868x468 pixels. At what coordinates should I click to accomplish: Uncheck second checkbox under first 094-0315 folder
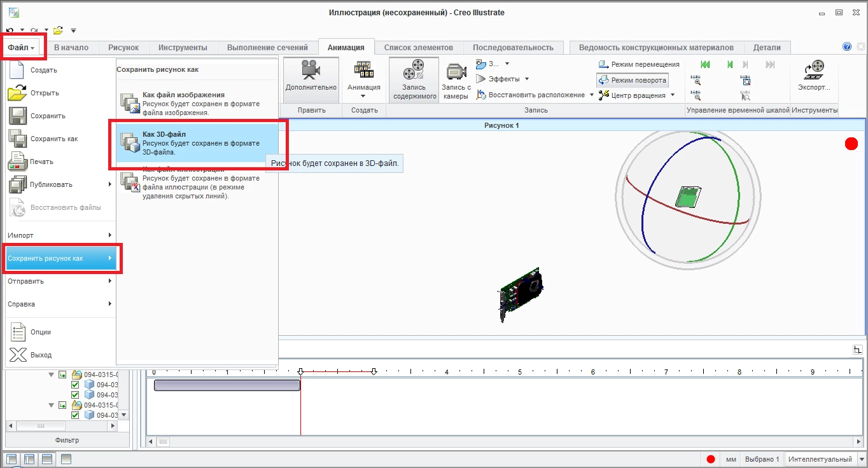[75, 395]
